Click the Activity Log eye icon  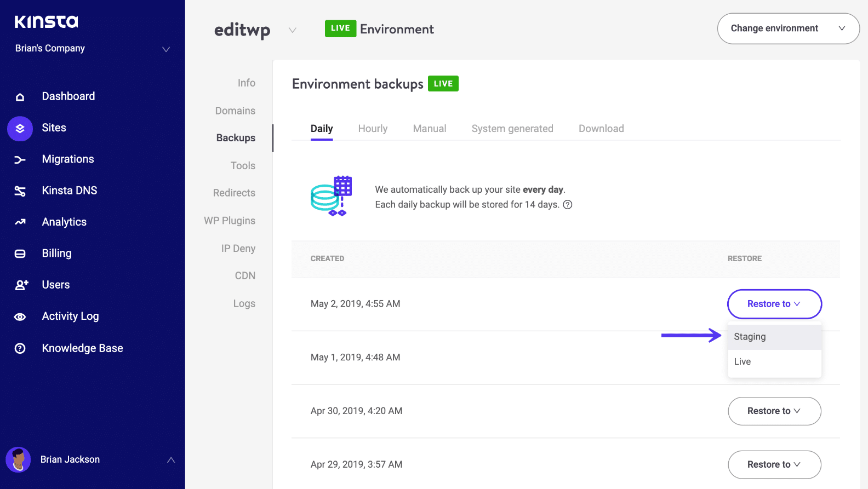point(20,317)
